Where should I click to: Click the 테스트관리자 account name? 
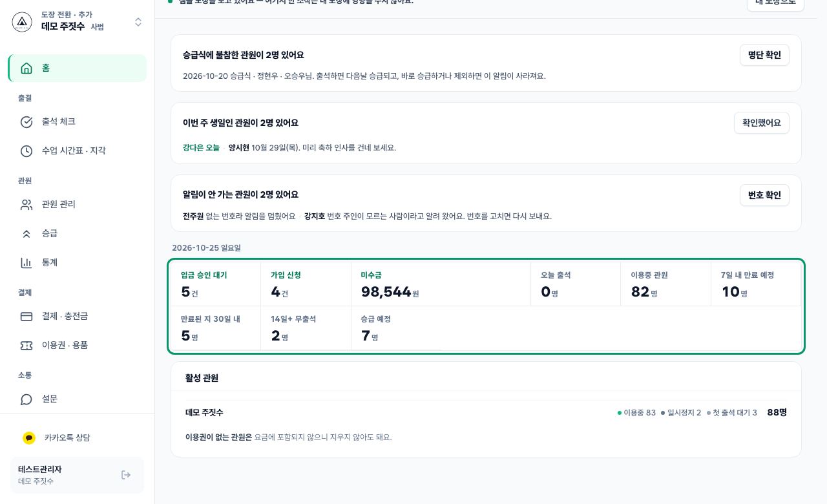[39, 469]
